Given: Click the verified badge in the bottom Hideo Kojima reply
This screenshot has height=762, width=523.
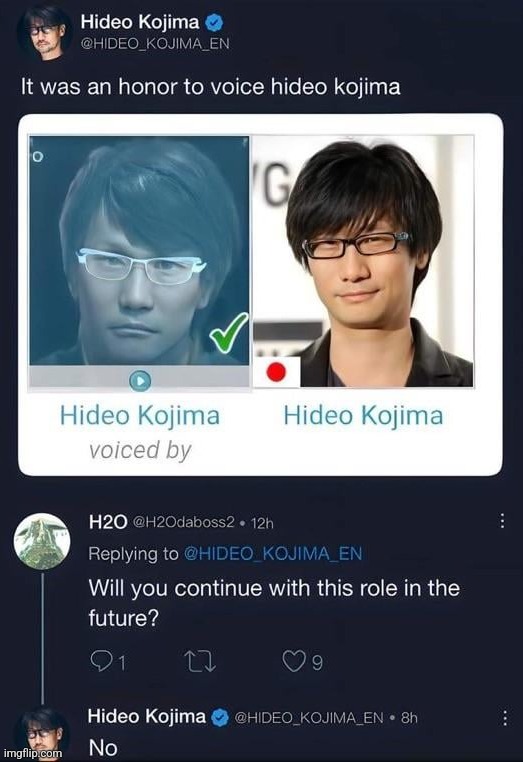Looking at the screenshot, I should tap(220, 717).
